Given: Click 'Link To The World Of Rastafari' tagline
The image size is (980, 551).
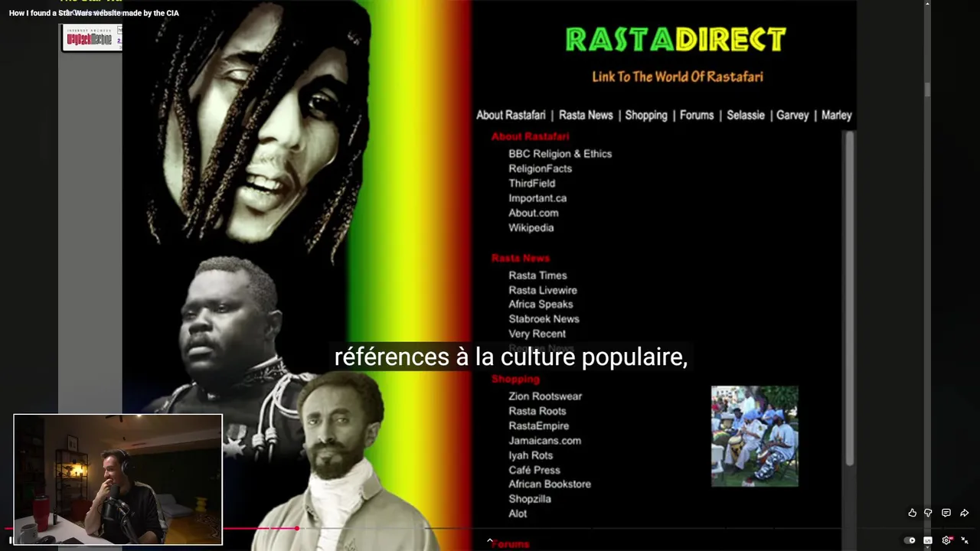Looking at the screenshot, I should click(678, 77).
